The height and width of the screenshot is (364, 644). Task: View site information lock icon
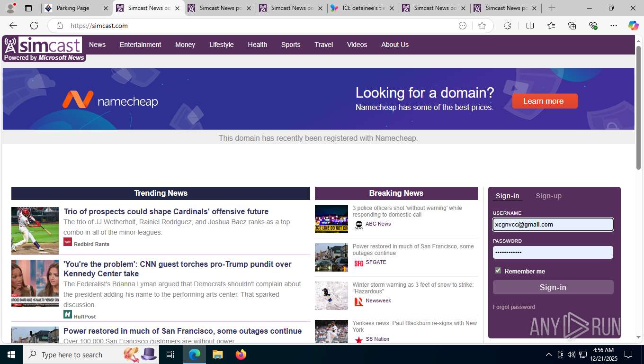[x=59, y=26]
